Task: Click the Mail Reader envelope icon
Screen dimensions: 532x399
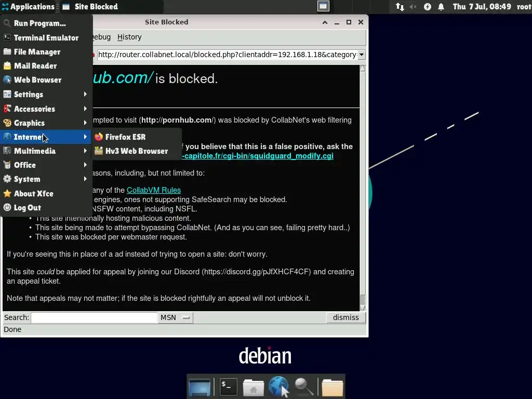Action: 7,66
